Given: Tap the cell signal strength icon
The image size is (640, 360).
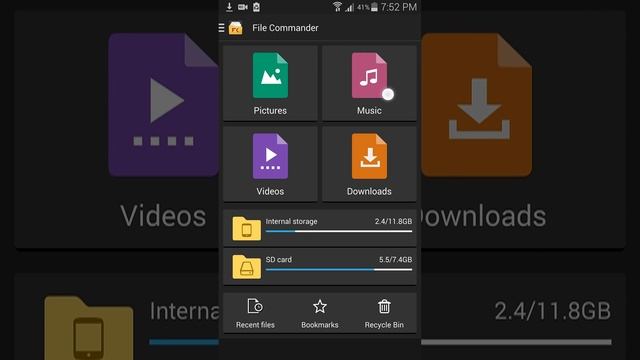Looking at the screenshot, I should click(x=349, y=7).
